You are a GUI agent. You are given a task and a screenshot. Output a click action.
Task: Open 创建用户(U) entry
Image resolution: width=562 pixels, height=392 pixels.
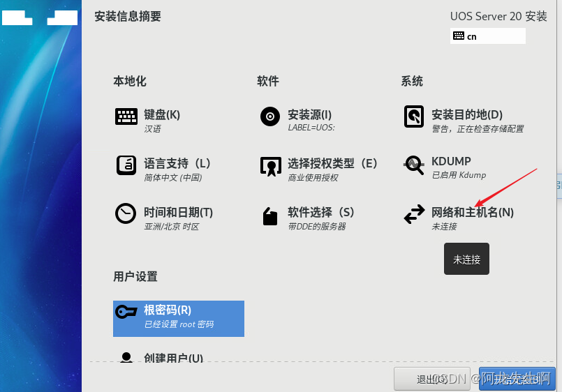(173, 357)
